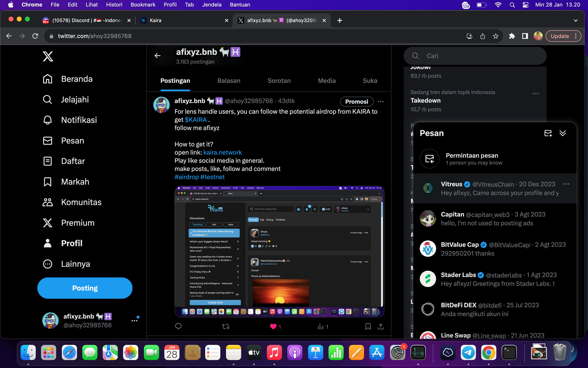
Task: Open Premium in sidebar
Action: (x=69, y=223)
